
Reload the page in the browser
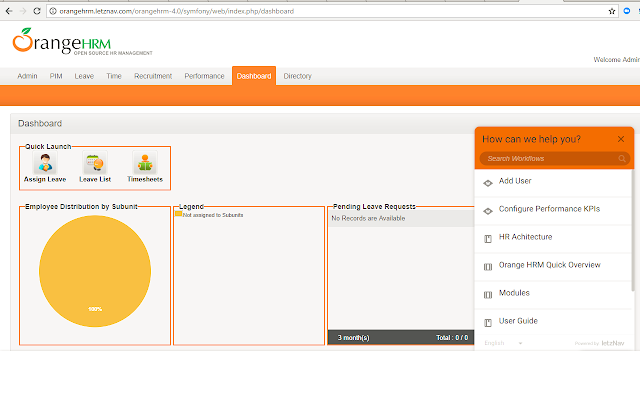[x=38, y=10]
